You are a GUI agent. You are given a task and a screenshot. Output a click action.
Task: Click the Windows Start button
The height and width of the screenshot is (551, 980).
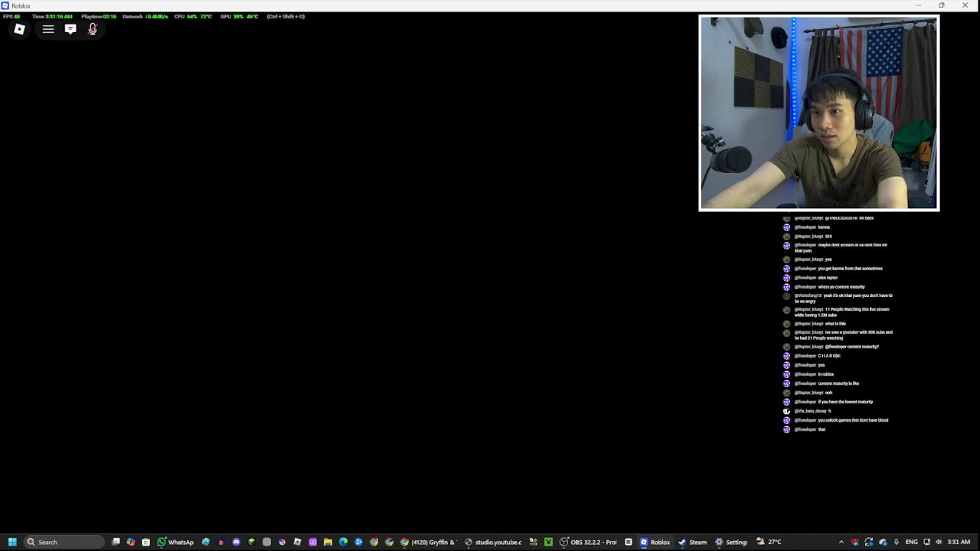point(12,542)
